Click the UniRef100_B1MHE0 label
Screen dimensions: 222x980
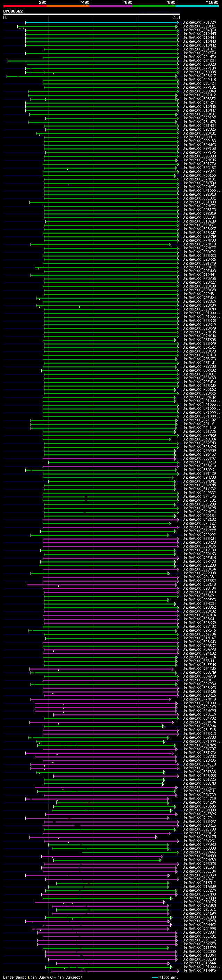coord(199,971)
